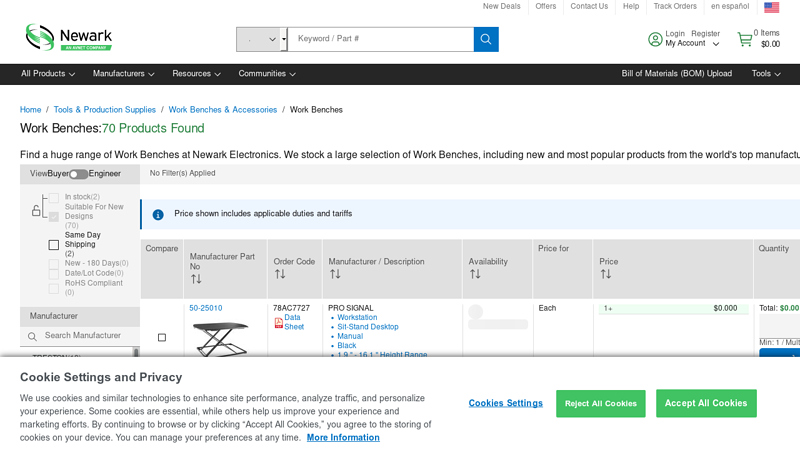Viewport: 800px width, 450px height.
Task: Open Track Orders in top bar
Action: point(674,6)
